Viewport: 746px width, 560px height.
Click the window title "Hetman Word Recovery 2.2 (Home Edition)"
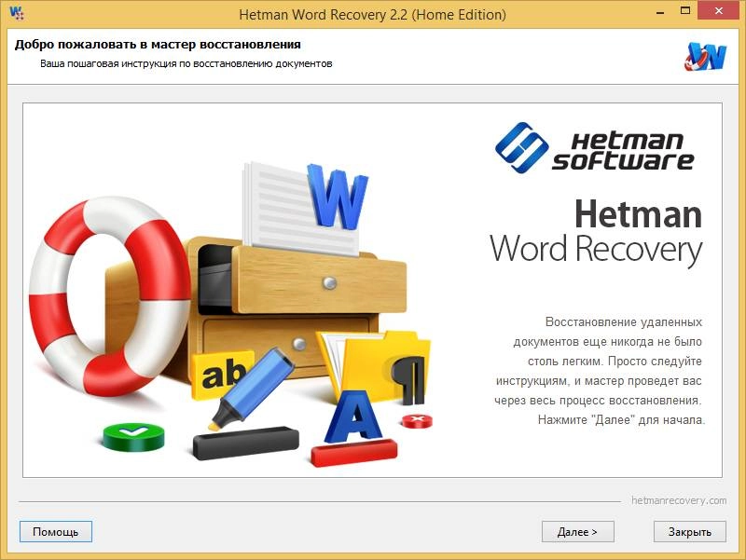(x=372, y=14)
